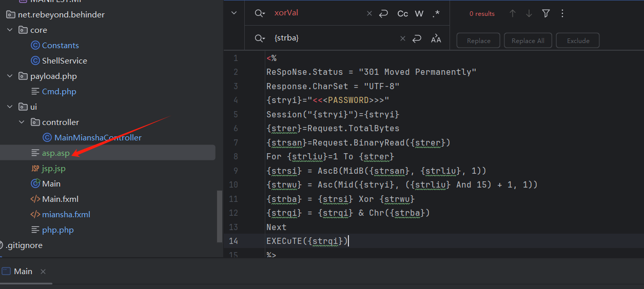Click the php.php file icon
The width and height of the screenshot is (644, 289).
pyautogui.click(x=35, y=230)
